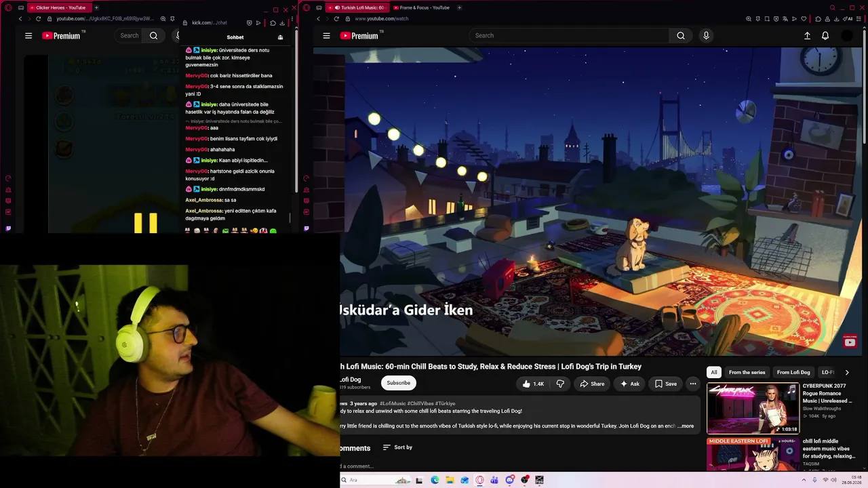
Task: Click the volume icon in the system tray
Action: (835, 480)
